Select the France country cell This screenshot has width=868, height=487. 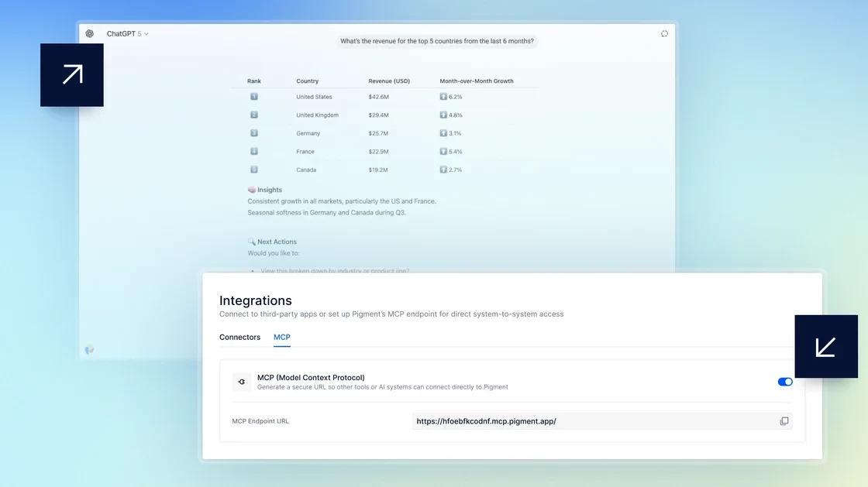tap(305, 152)
